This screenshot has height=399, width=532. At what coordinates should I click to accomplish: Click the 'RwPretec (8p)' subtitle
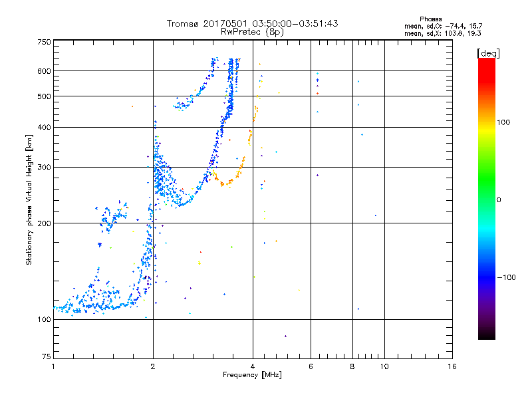tap(252, 32)
